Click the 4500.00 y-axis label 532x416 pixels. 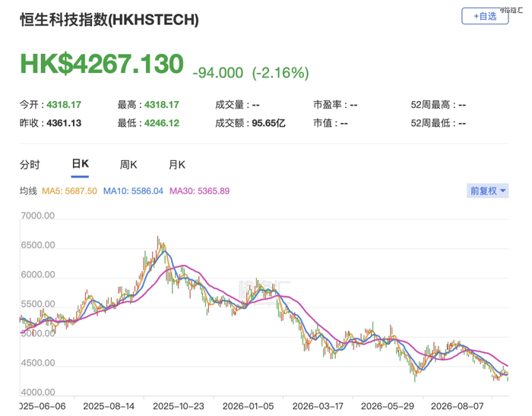point(38,363)
